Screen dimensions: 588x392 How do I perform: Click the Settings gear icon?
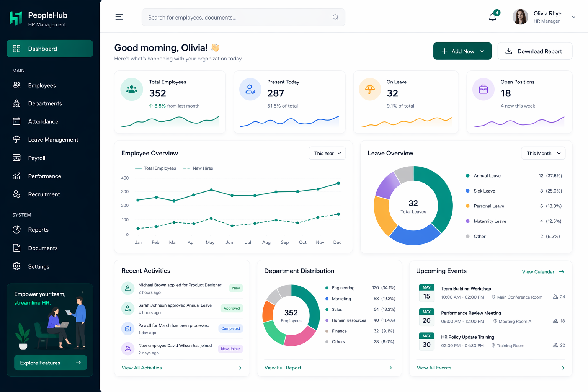[16, 266]
